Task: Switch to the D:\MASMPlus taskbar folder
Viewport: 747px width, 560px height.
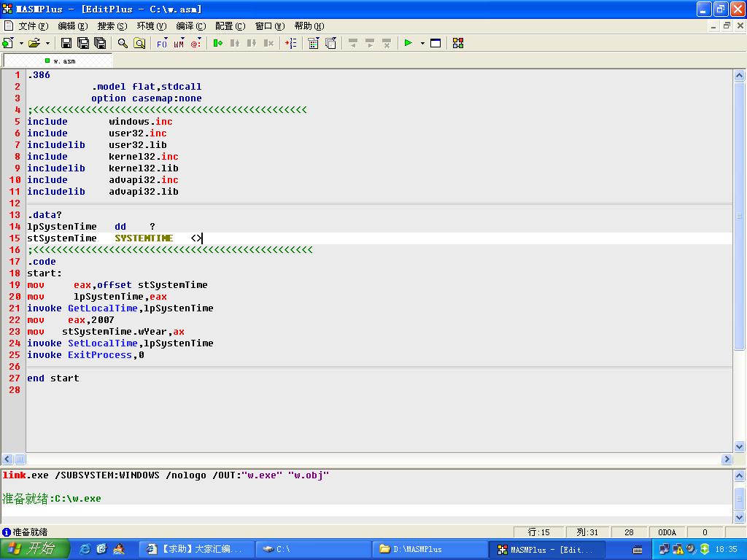Action: (430, 549)
